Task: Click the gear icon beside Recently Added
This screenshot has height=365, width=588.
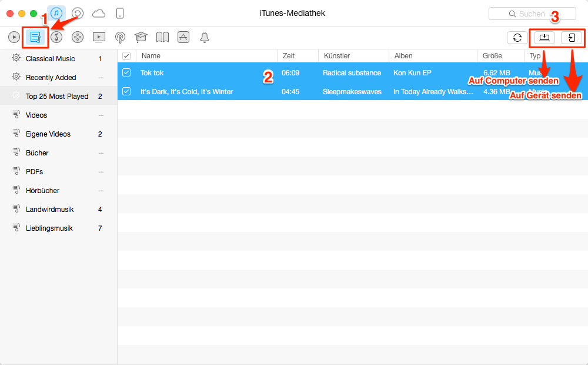Action: (16, 76)
